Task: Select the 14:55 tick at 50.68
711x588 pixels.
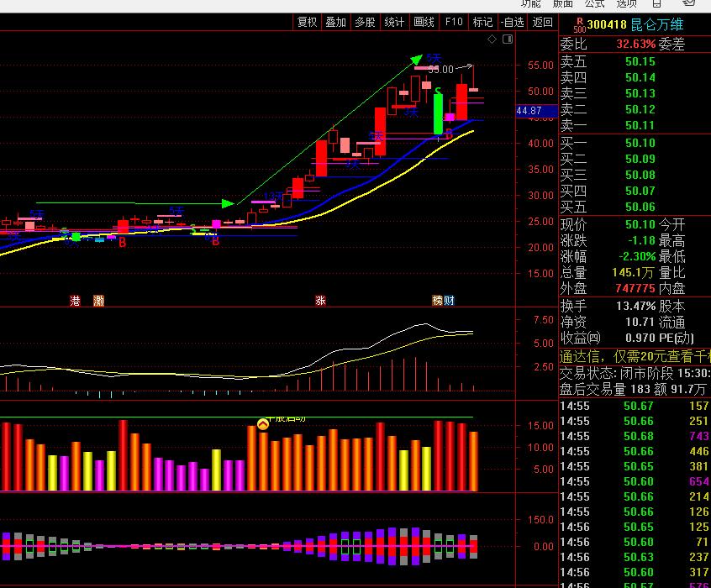Action: (635, 436)
